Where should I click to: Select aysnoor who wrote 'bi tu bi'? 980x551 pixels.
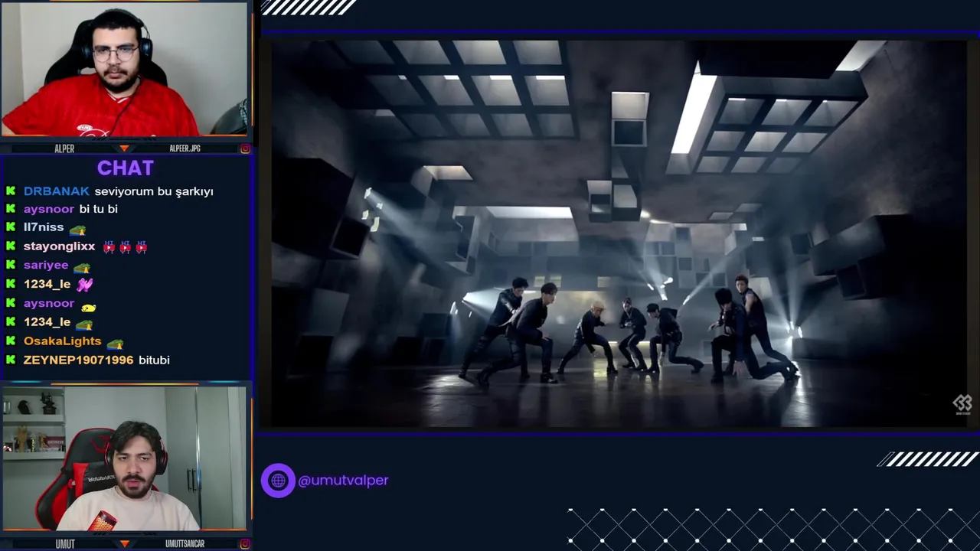[x=49, y=209]
